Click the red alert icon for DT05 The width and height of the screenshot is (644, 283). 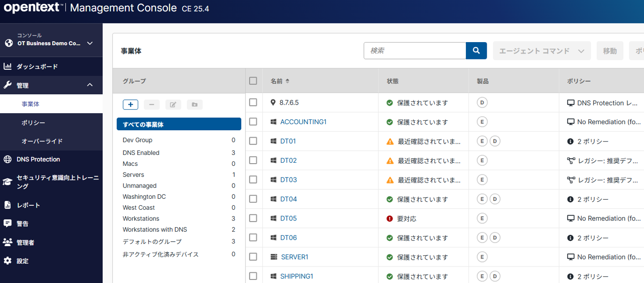[x=390, y=219]
